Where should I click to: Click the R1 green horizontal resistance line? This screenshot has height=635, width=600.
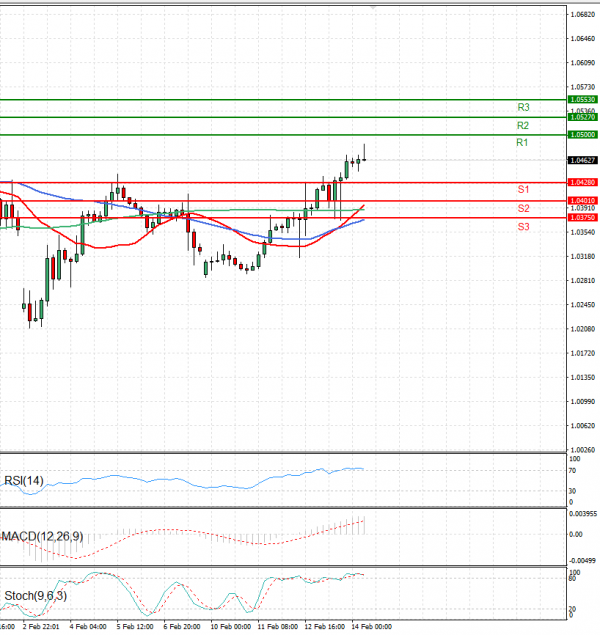[283, 134]
